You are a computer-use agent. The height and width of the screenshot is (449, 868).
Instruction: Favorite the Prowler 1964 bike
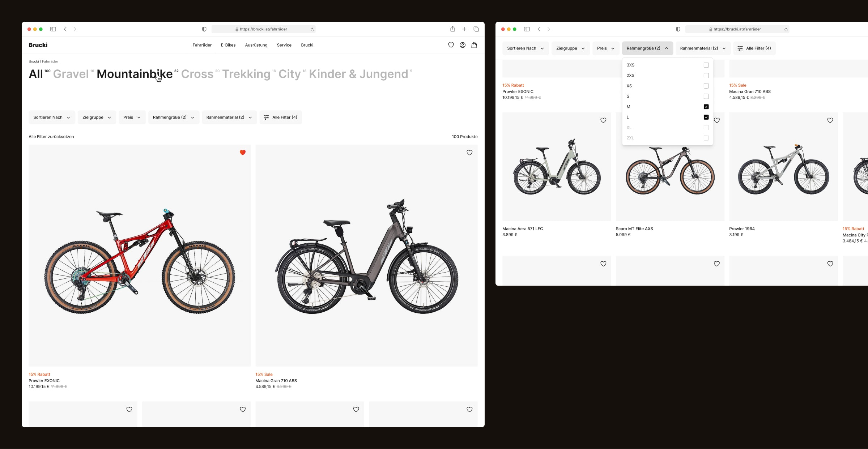coord(830,120)
